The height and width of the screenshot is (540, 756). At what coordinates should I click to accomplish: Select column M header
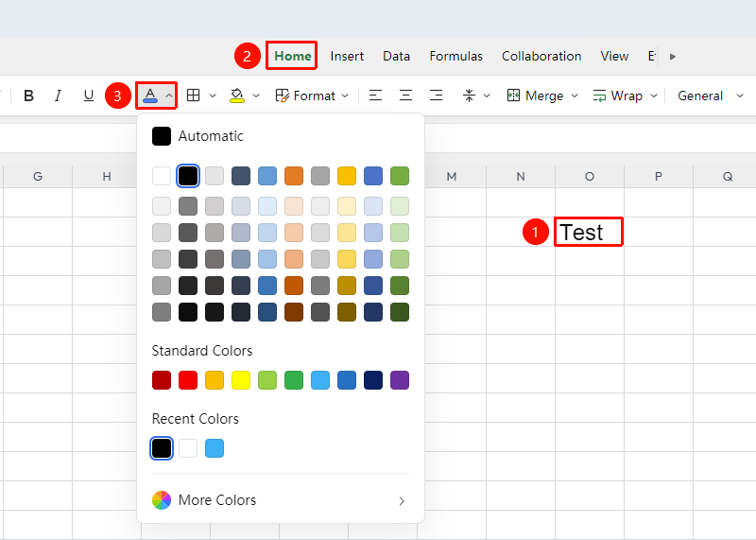[x=452, y=177]
